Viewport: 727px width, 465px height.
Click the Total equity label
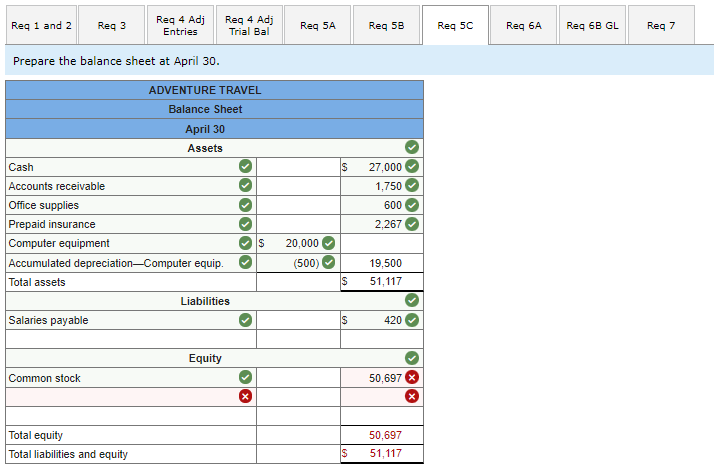coord(35,435)
